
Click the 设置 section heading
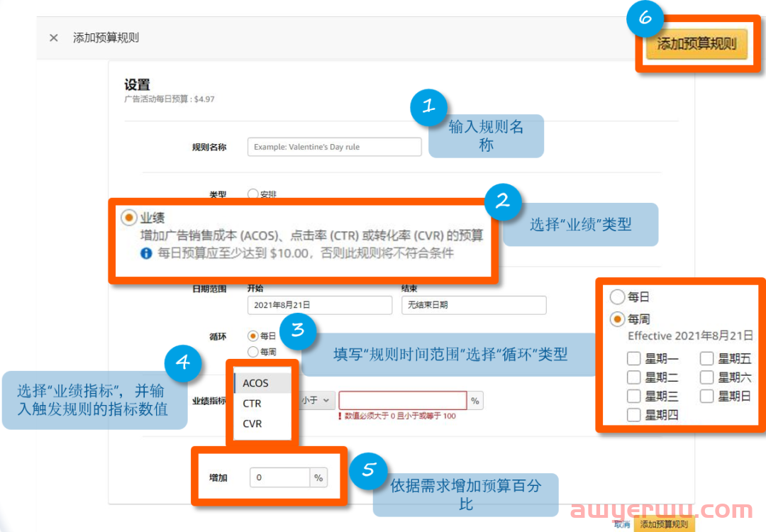coord(138,84)
